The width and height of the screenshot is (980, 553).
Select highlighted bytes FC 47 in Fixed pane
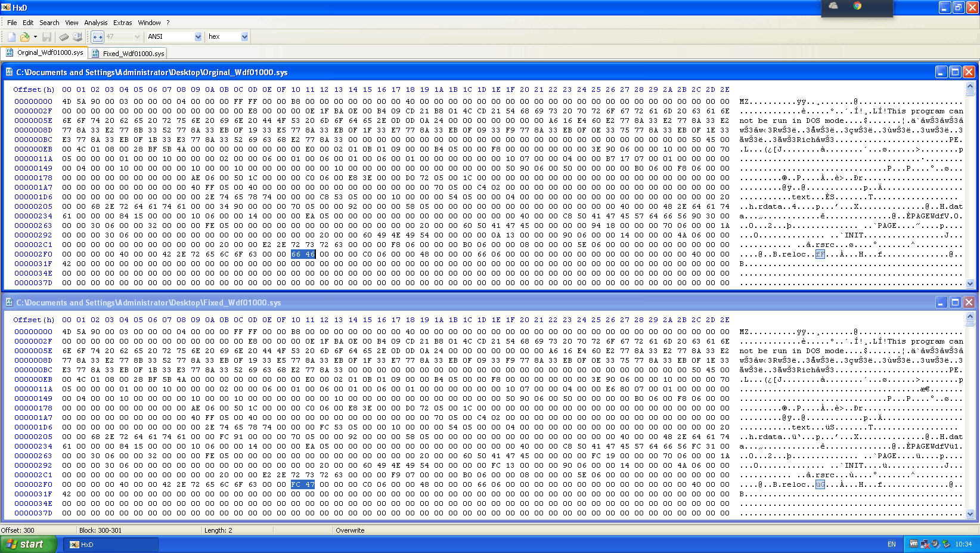click(x=303, y=484)
